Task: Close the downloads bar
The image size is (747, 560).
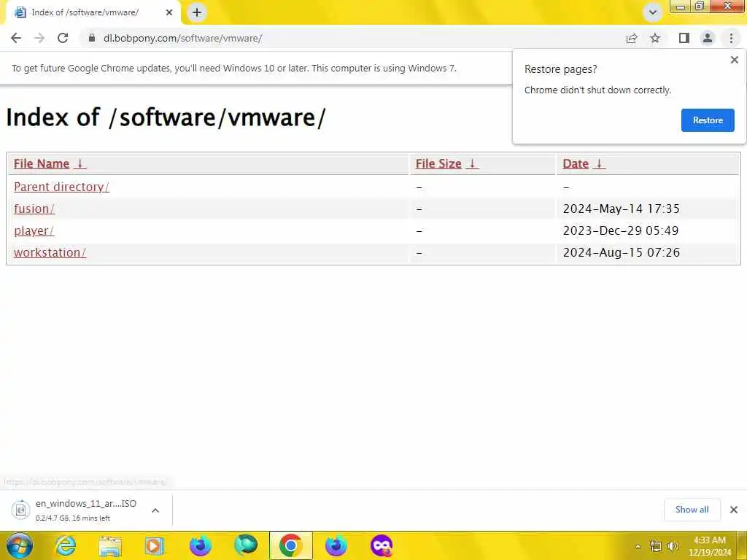Action: [734, 510]
